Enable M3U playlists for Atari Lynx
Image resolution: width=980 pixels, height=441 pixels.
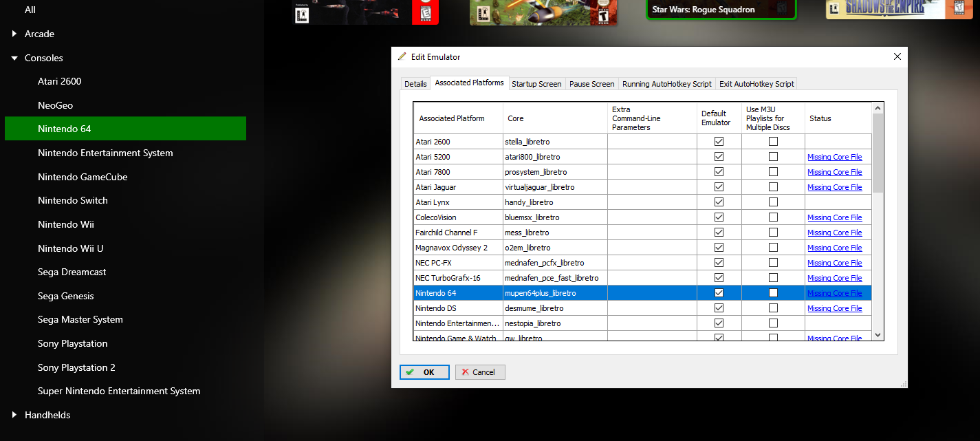click(773, 202)
